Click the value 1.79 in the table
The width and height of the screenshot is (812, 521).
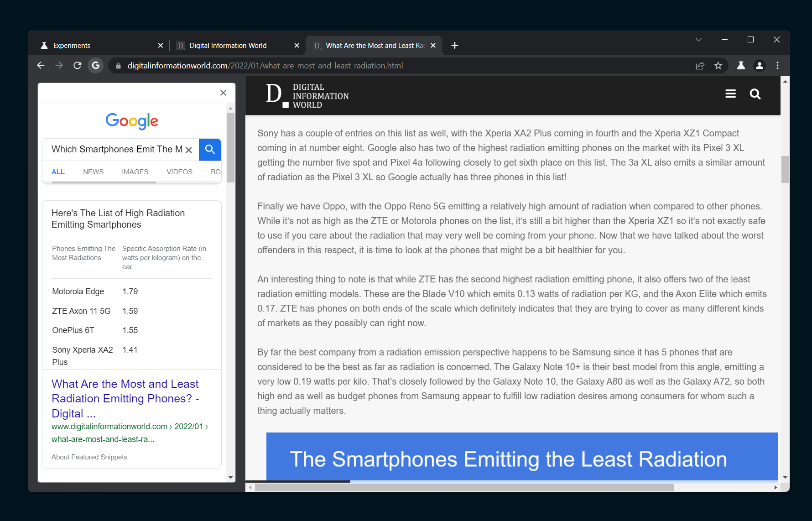pos(130,292)
